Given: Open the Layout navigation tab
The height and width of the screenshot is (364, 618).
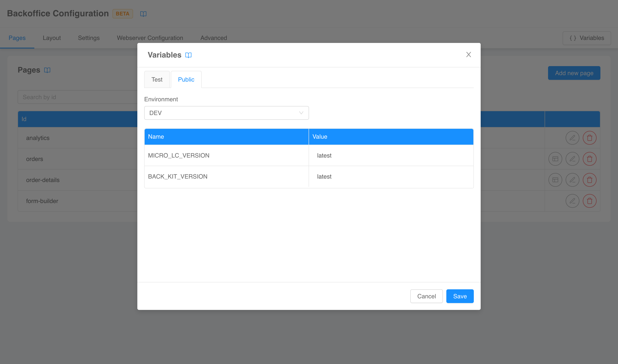Looking at the screenshot, I should [x=51, y=38].
